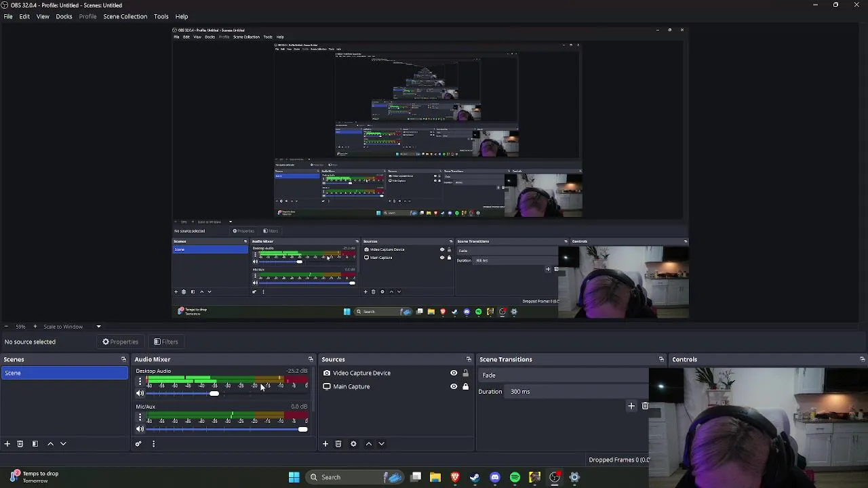Pop out Scene Transitions dock panel
This screenshot has height=488, width=868.
(661, 359)
